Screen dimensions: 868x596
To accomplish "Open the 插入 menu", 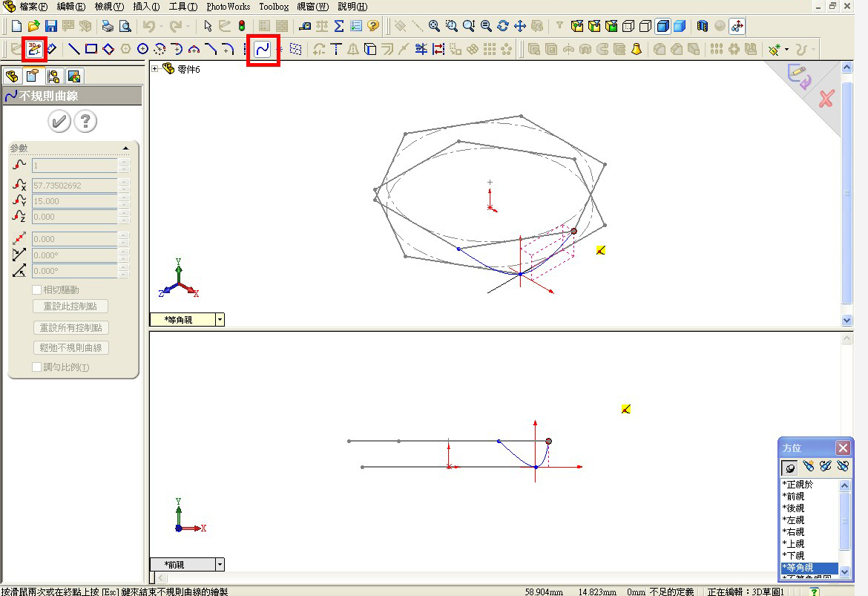I will coord(145,7).
